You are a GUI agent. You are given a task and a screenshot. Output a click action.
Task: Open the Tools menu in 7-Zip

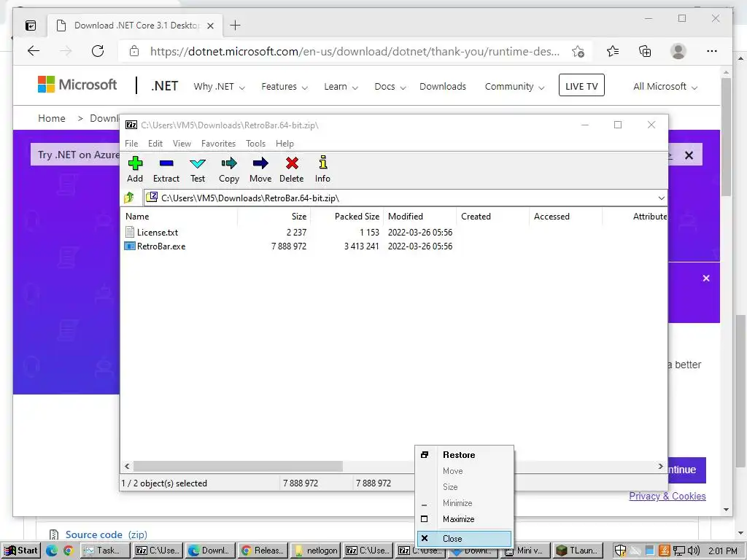(x=255, y=144)
